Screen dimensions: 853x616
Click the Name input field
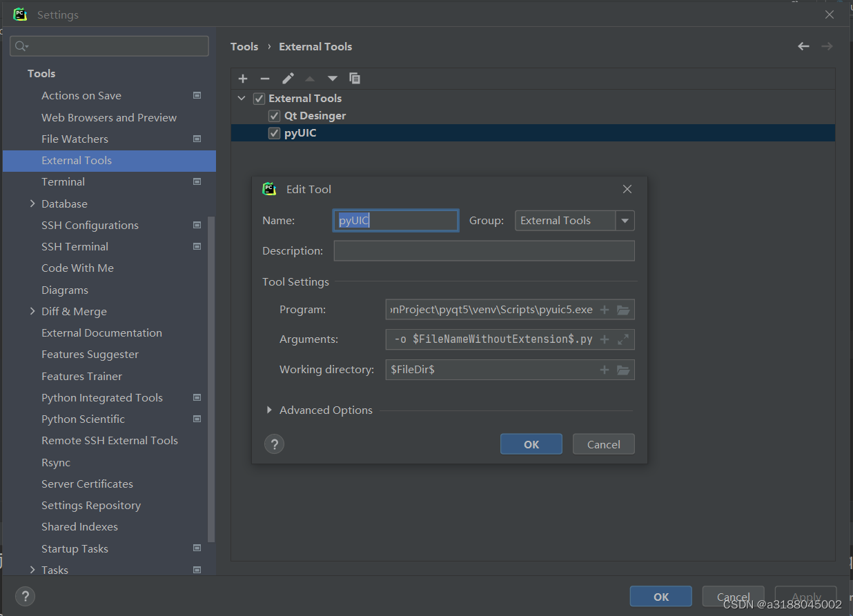click(x=395, y=221)
